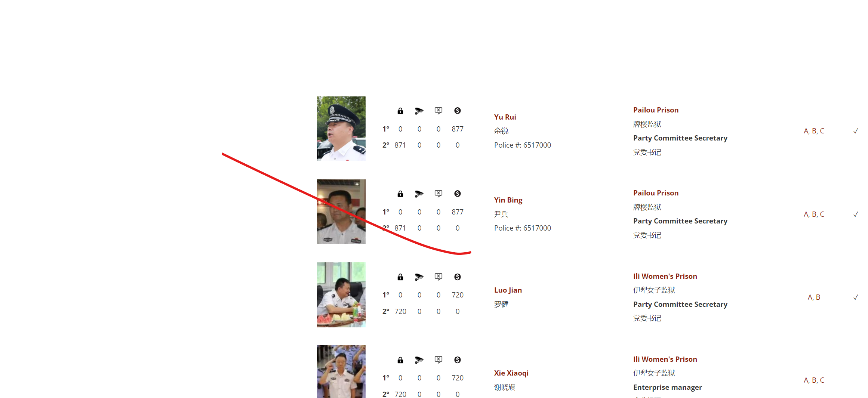Click the surveillance camera icon in Luo Jian's row
This screenshot has width=868, height=398.
419,277
